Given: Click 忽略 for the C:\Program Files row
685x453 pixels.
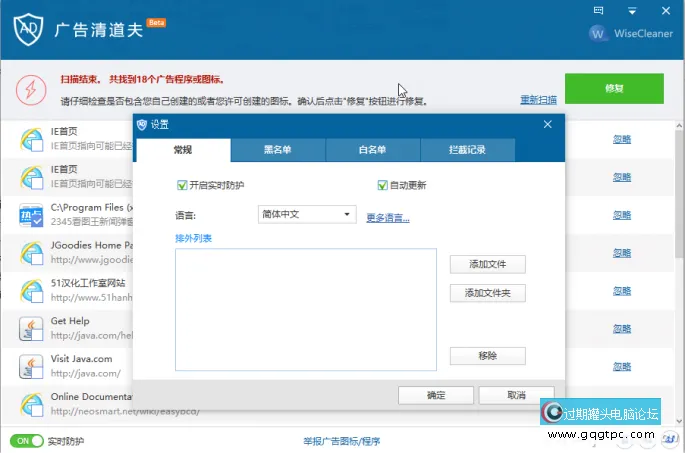Looking at the screenshot, I should [x=622, y=215].
